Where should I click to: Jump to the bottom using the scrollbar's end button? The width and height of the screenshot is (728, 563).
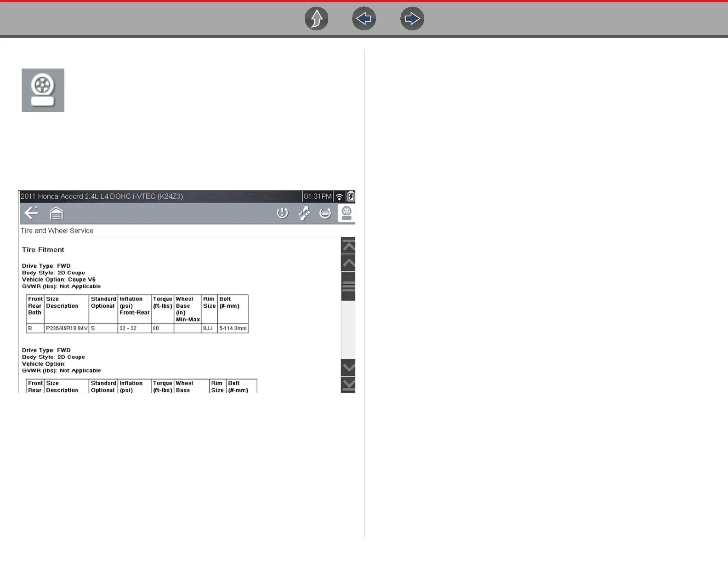tap(348, 385)
